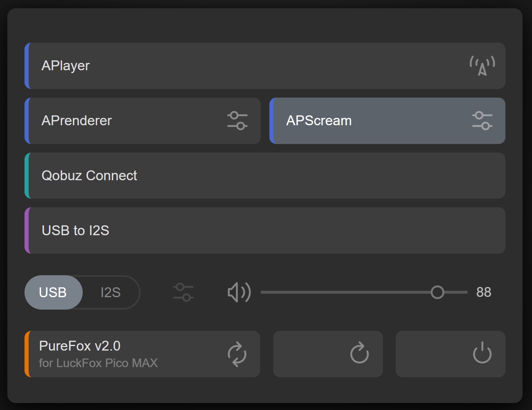This screenshot has height=410, width=532.
Task: Click the volume slider handle
Action: pos(437,292)
